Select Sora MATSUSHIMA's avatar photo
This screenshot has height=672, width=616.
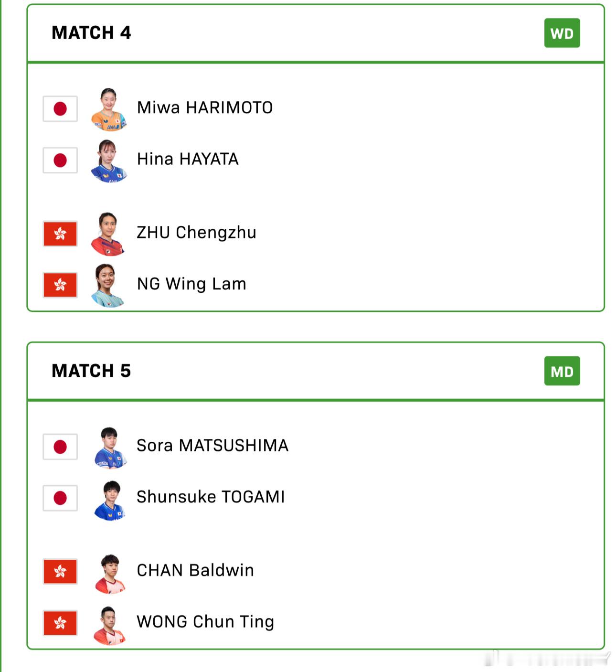(110, 448)
